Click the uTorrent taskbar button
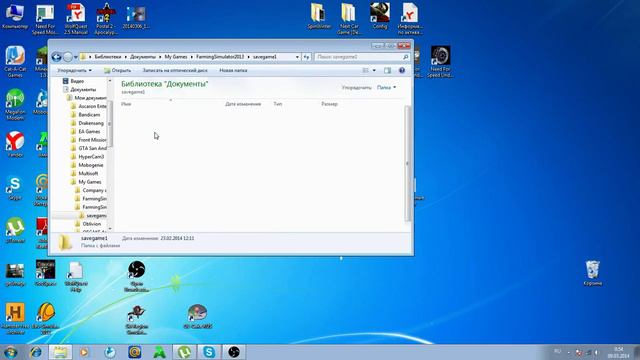Viewport: 640px width, 360px height. click(184, 352)
